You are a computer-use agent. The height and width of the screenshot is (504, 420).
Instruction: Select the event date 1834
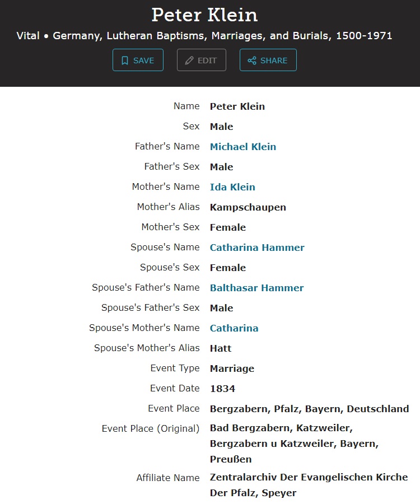[x=222, y=389]
